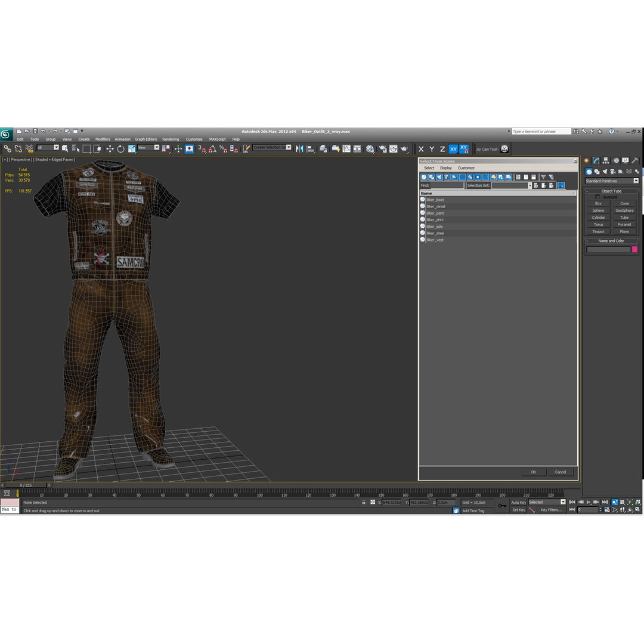Open the Graph Editors menu
Viewport: 644px width, 644px height.
146,139
